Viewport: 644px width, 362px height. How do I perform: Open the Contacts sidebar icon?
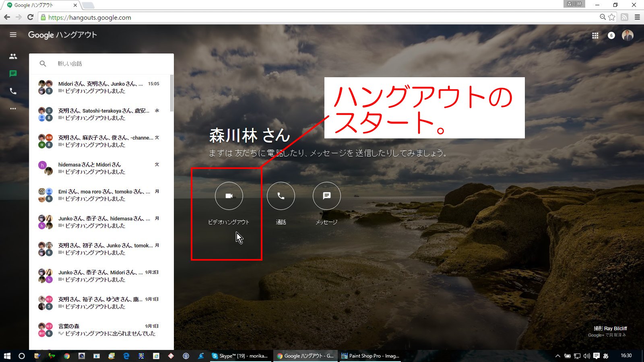click(13, 56)
